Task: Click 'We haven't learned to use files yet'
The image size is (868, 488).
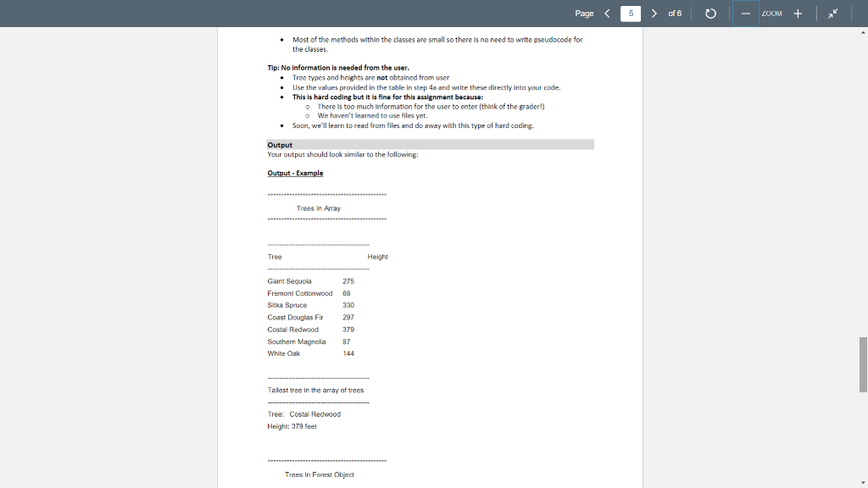Action: click(373, 115)
